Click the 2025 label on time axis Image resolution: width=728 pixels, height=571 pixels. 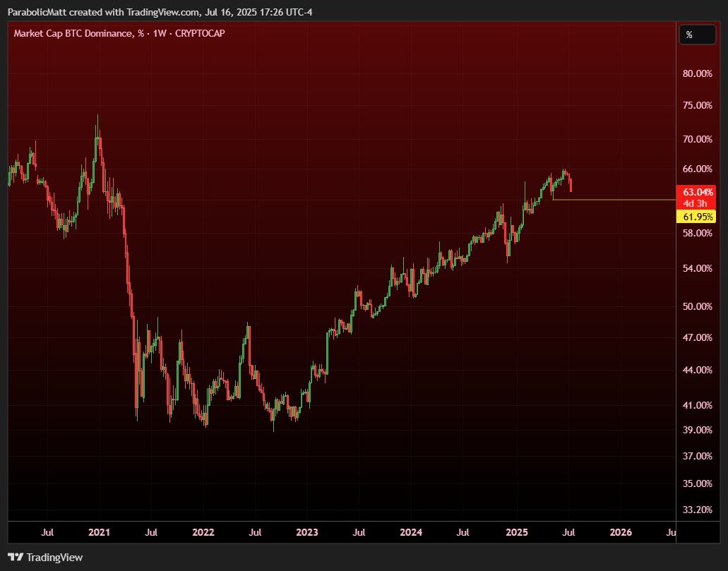[517, 532]
